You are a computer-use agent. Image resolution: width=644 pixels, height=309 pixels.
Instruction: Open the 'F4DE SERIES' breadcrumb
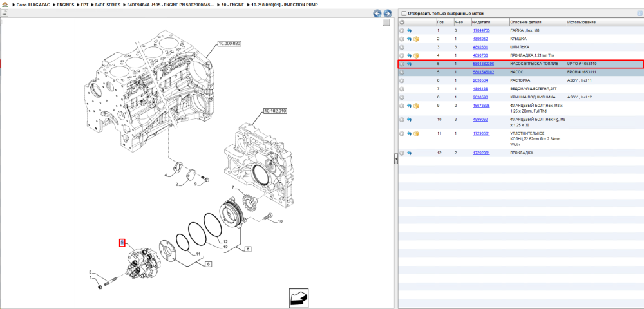tap(108, 5)
